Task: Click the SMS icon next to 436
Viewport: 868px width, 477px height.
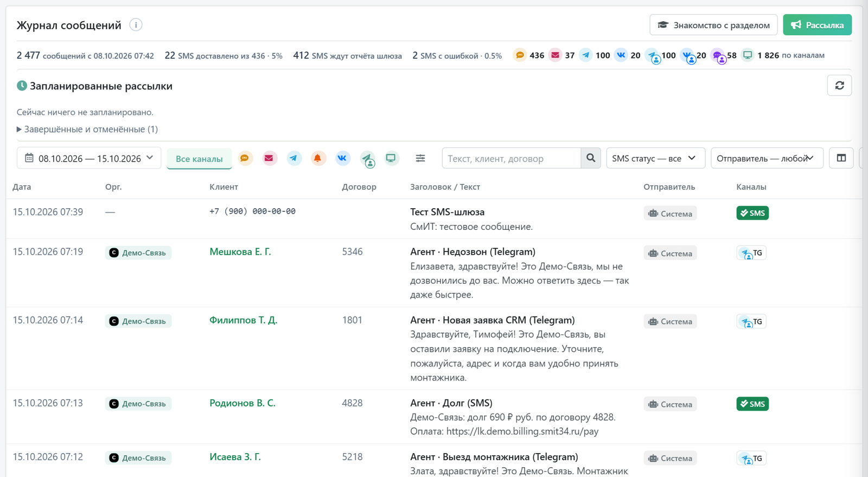Action: 520,55
